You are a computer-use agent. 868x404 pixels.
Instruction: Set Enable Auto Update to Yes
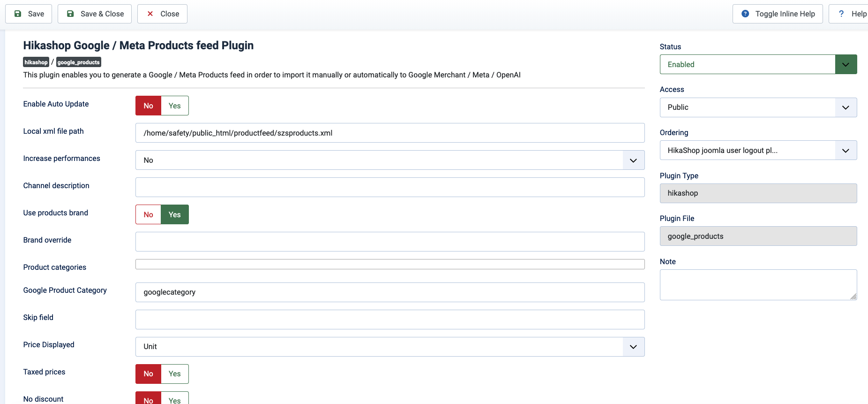tap(175, 106)
